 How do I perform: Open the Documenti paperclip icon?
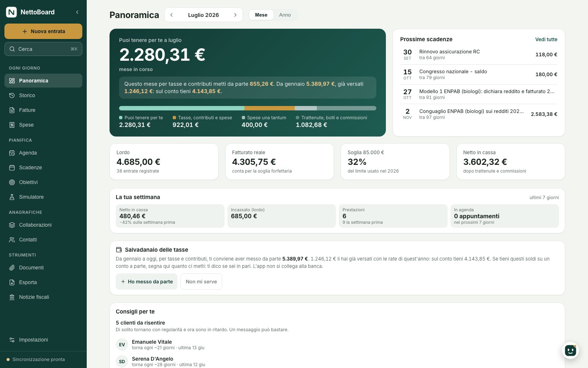pos(12,268)
